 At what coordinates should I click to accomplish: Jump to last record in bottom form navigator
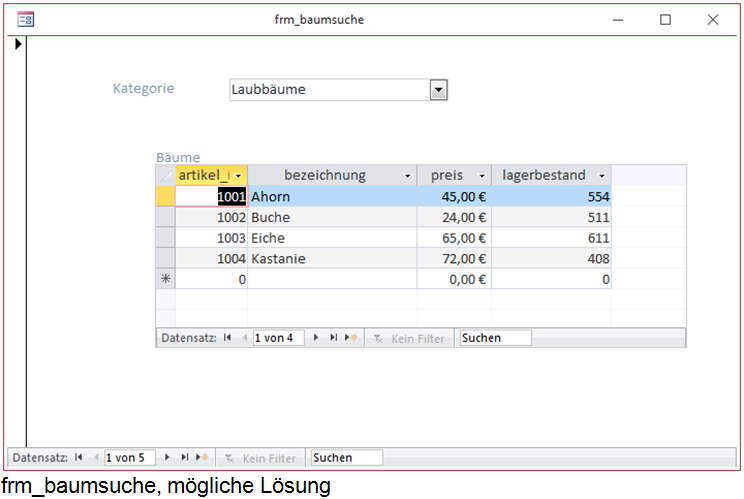point(184,457)
